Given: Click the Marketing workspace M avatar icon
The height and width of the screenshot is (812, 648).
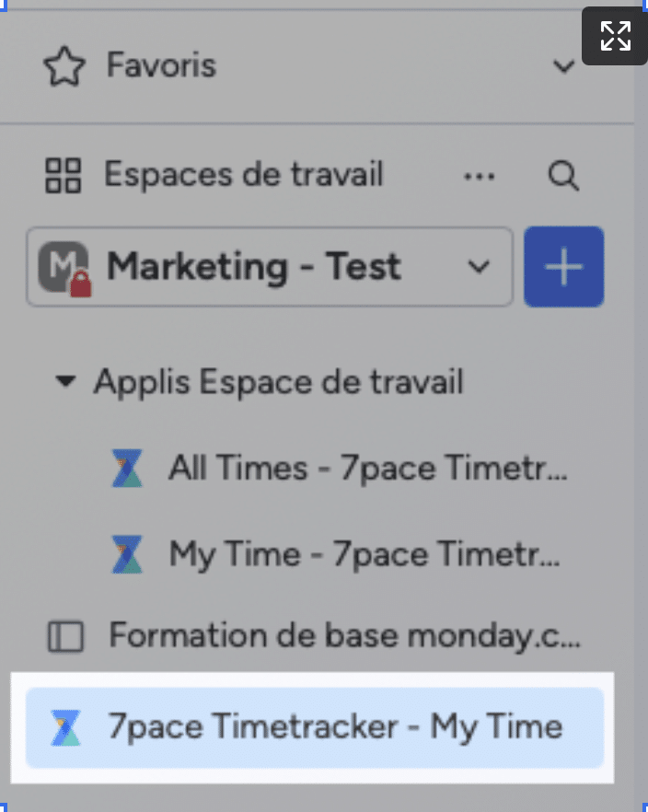Looking at the screenshot, I should click(64, 268).
